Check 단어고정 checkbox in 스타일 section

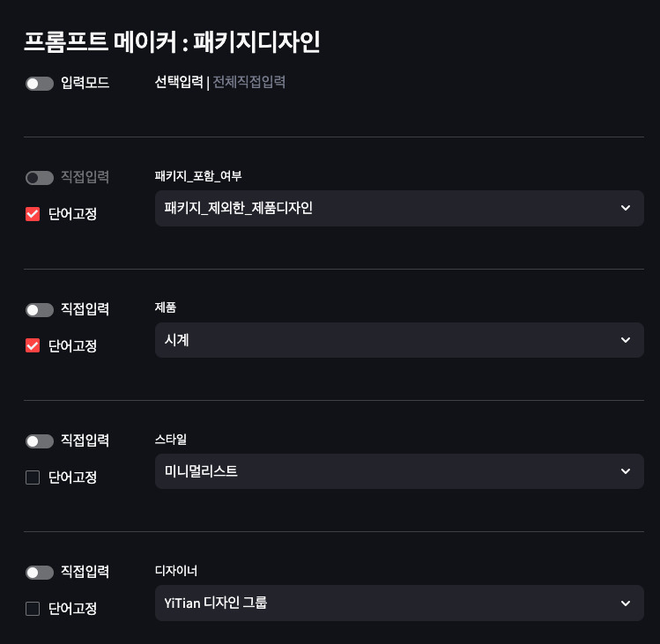pyautogui.click(x=33, y=477)
